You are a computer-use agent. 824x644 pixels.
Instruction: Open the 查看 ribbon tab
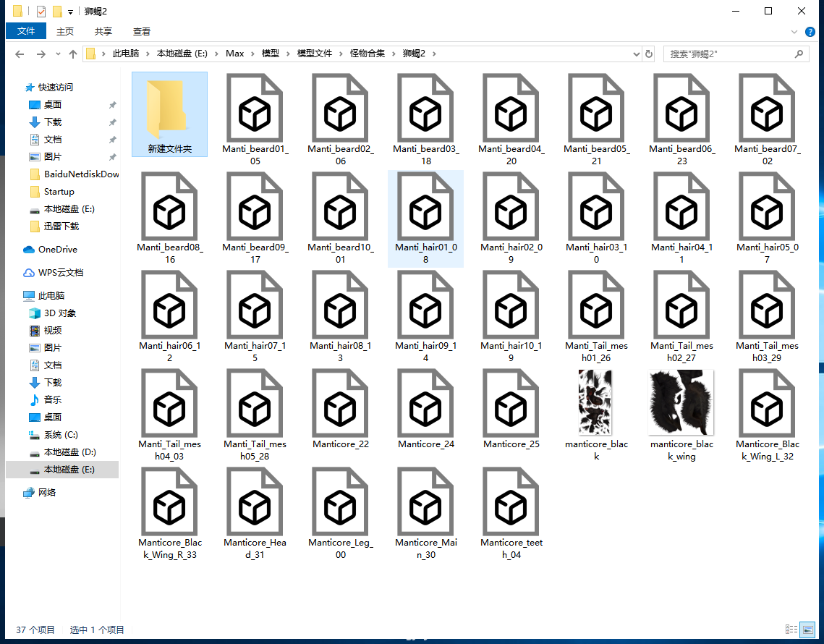pos(142,31)
